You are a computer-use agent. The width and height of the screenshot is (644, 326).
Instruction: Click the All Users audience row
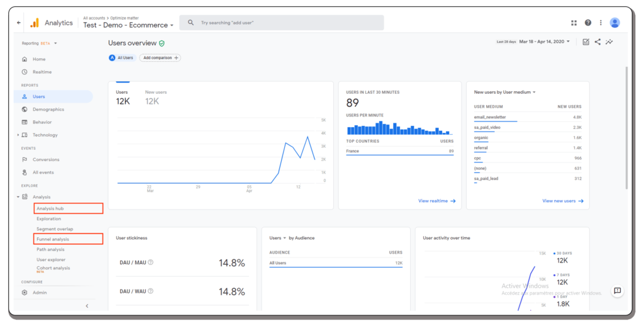pos(336,264)
